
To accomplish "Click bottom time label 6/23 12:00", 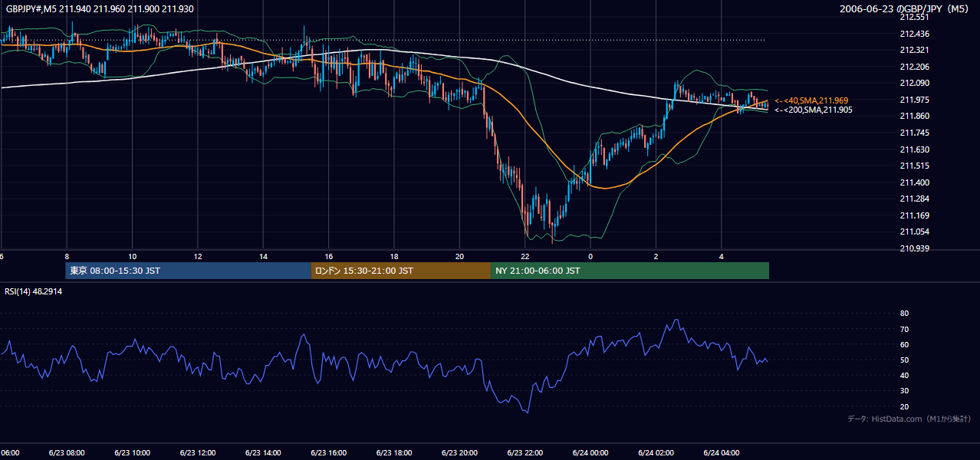I will [x=198, y=453].
